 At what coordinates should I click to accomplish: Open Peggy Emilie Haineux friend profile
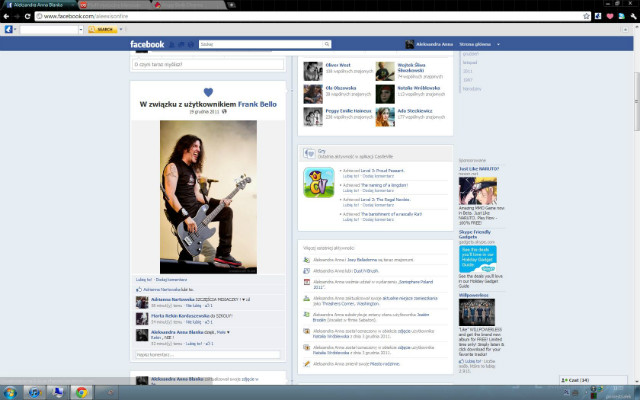click(348, 111)
